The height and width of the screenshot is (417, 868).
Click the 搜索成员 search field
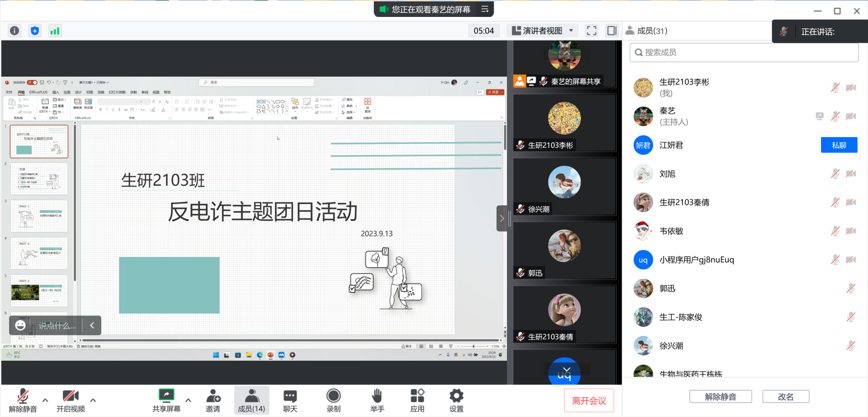point(744,52)
